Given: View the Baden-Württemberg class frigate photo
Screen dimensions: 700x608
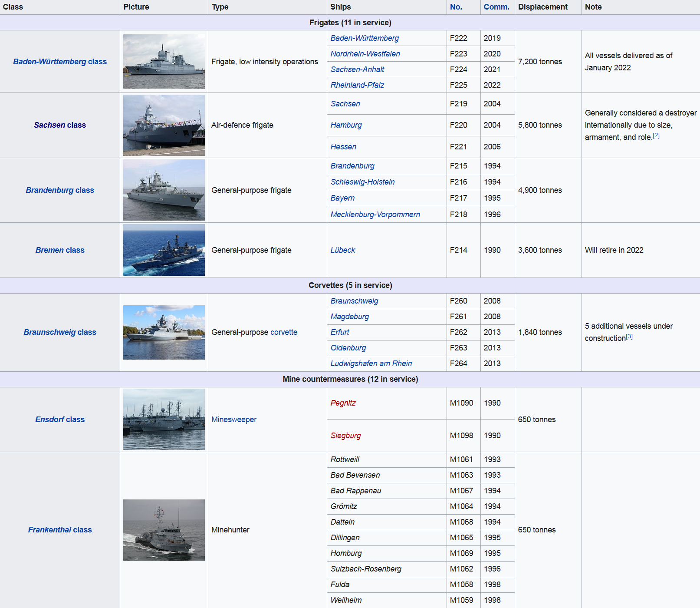Looking at the screenshot, I should tap(164, 62).
